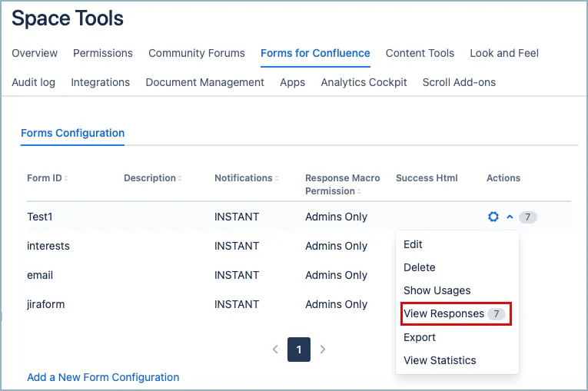The width and height of the screenshot is (588, 391).
Task: Open the Overview tab
Action: 35,53
